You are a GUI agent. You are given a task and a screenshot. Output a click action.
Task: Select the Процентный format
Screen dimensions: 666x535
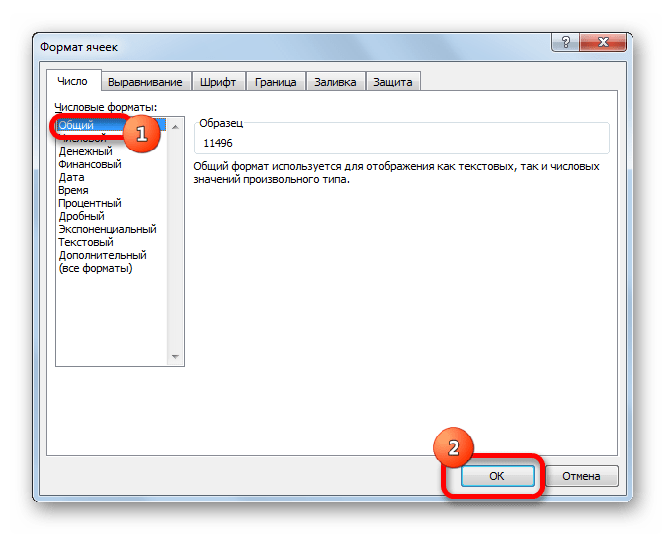88,203
